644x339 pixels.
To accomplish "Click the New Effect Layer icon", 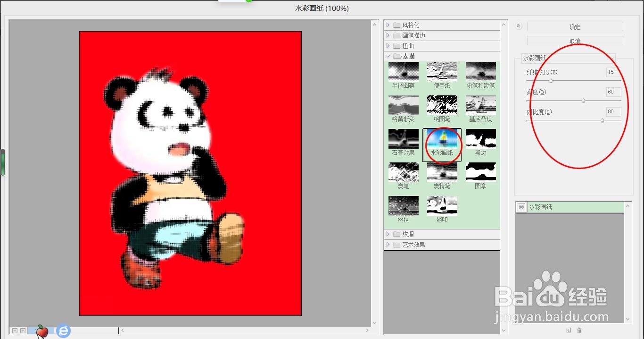I will click(x=569, y=330).
